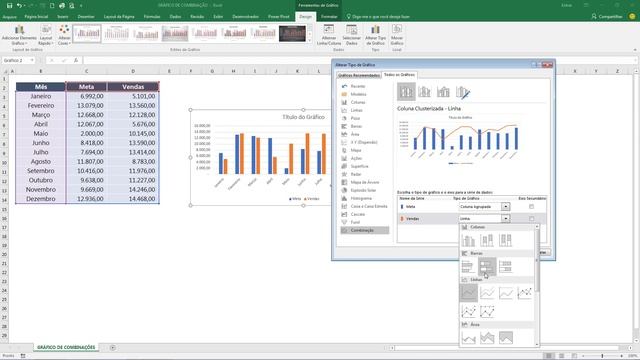The image size is (640, 360).
Task: Select Caixa e Caixa Estreita category
Action: [364, 206]
